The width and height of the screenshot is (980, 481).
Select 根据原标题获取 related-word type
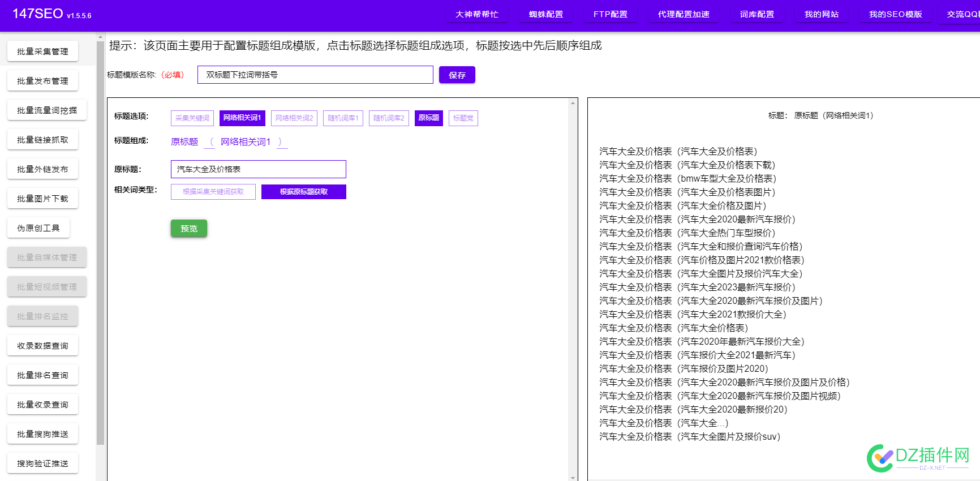tap(304, 192)
